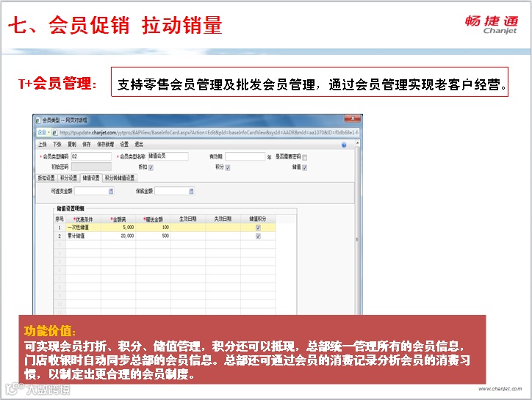Select the 累计储值 cell
The image size is (532, 400).
(84, 236)
